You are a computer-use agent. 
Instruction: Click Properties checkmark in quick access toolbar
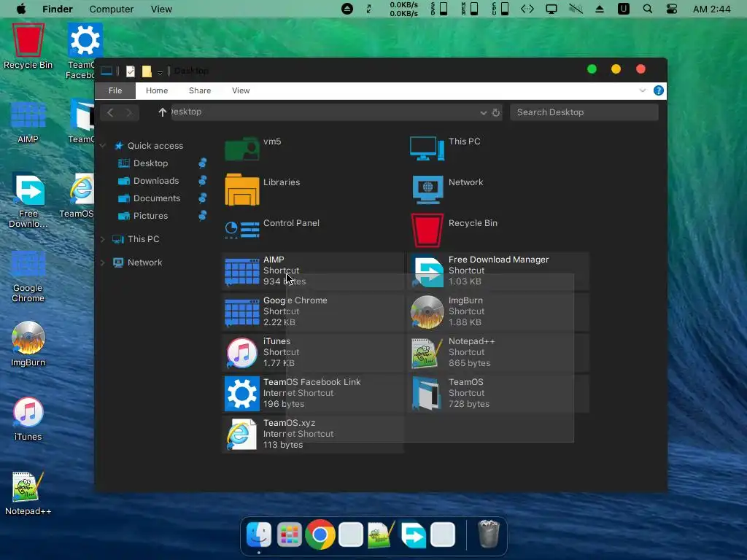click(130, 71)
